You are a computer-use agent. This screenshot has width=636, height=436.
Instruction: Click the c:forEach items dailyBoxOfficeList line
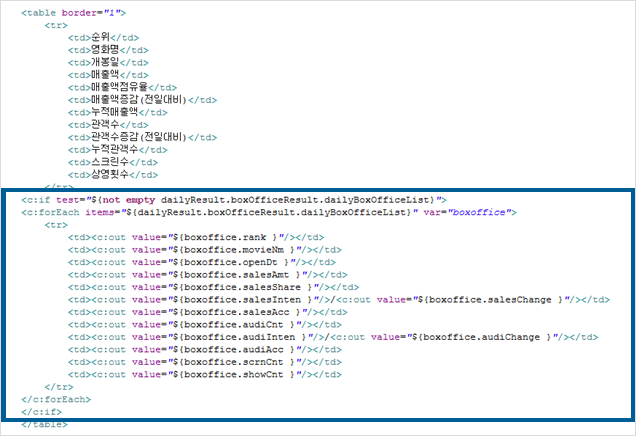(x=269, y=213)
